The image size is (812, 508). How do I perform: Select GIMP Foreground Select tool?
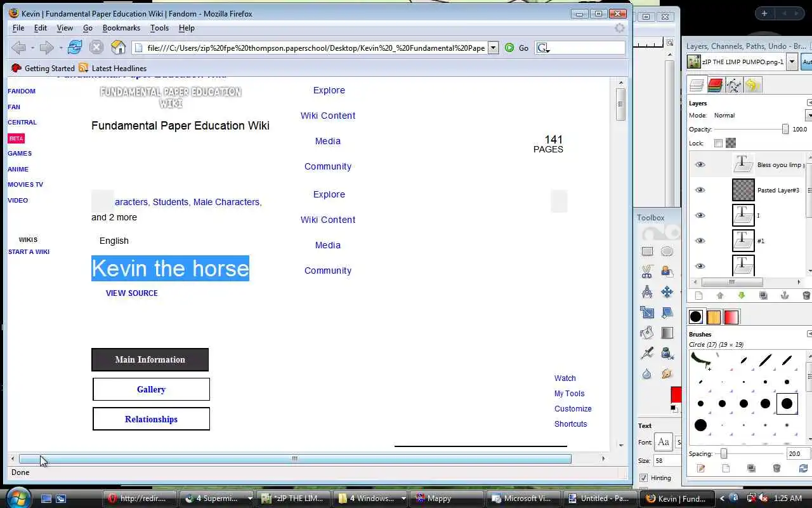(x=667, y=272)
